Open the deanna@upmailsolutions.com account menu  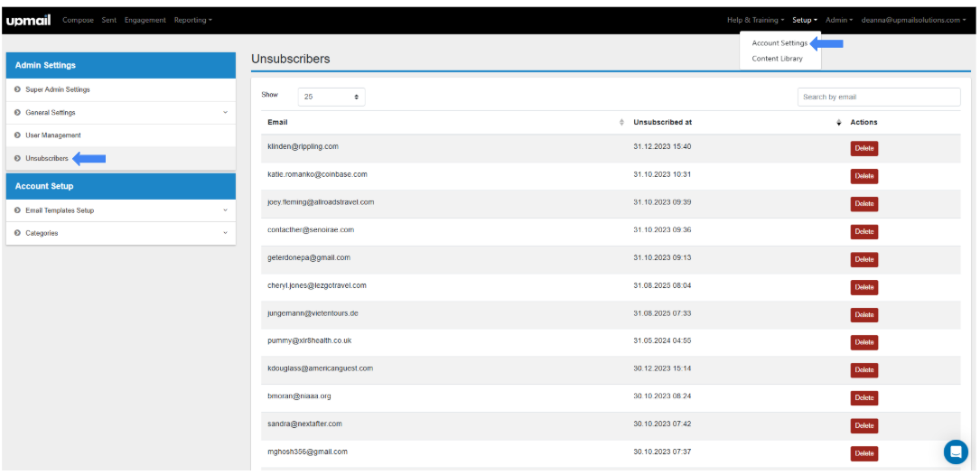(913, 20)
